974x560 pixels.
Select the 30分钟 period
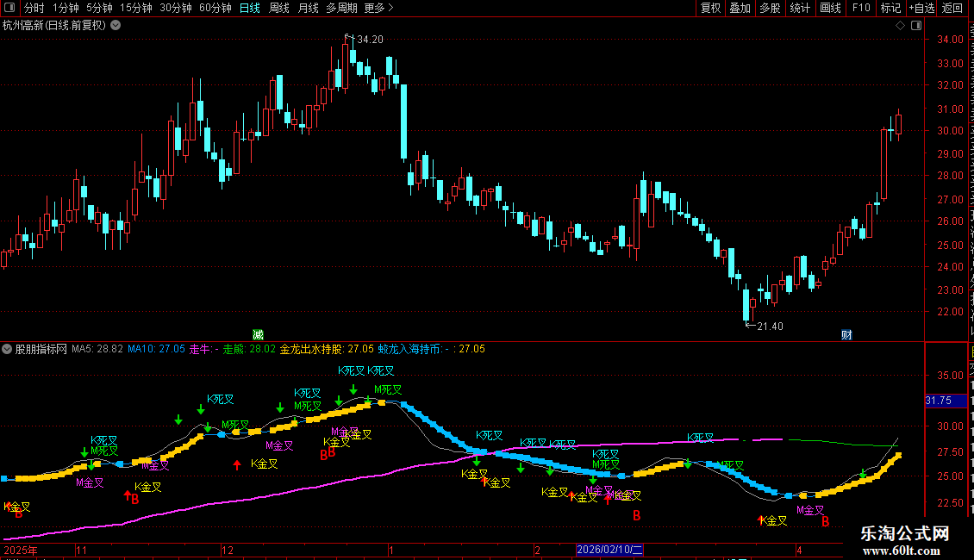[x=176, y=8]
